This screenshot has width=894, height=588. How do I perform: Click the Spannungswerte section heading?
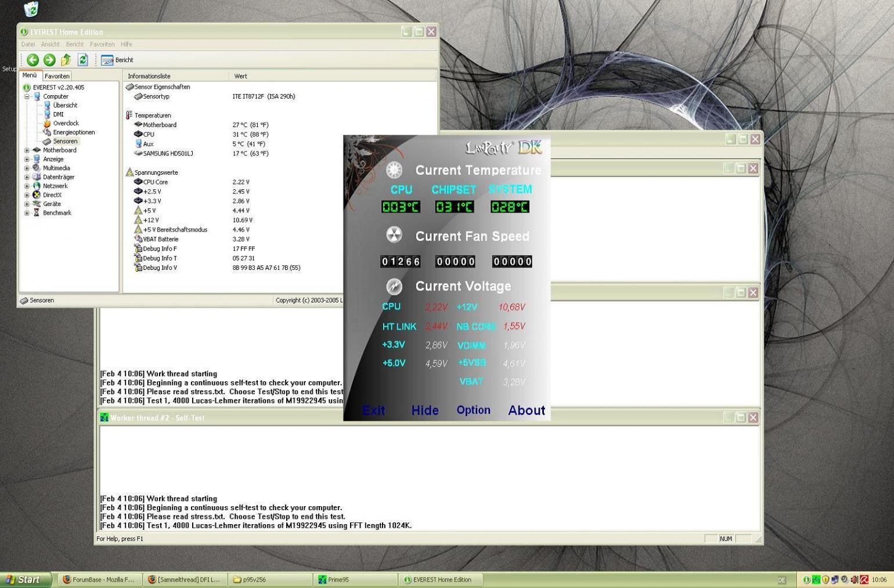point(156,172)
